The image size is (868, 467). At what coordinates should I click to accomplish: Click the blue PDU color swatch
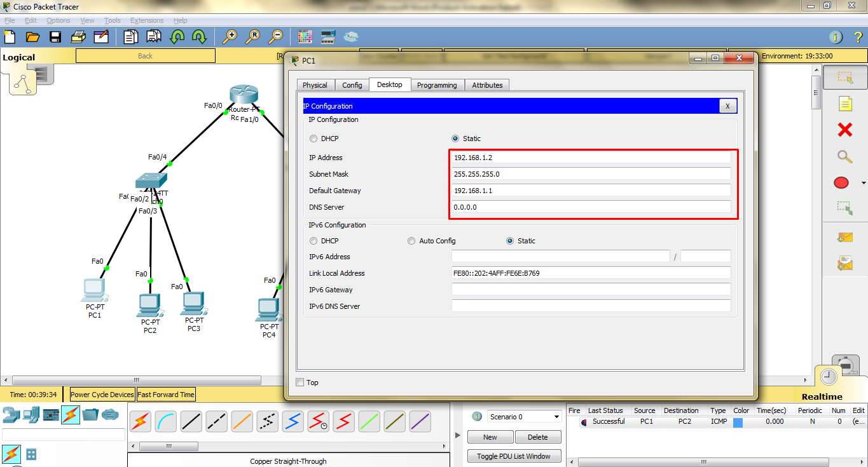coord(738,422)
